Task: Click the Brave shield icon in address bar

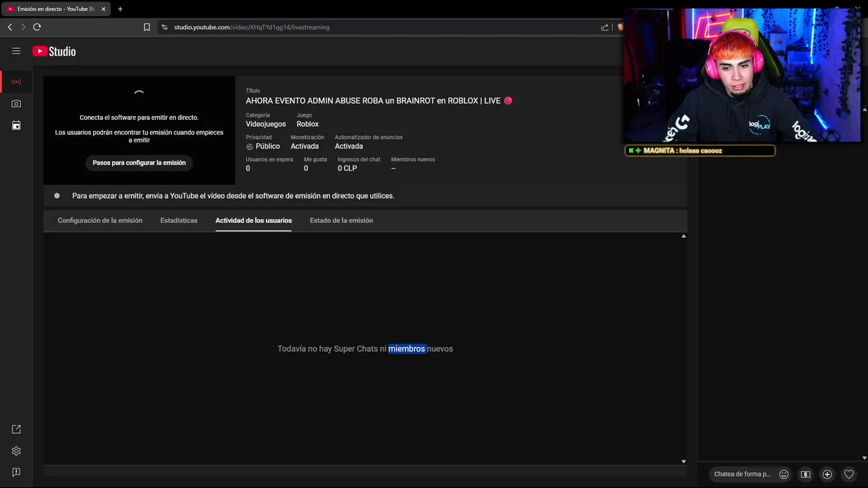Action: point(620,27)
